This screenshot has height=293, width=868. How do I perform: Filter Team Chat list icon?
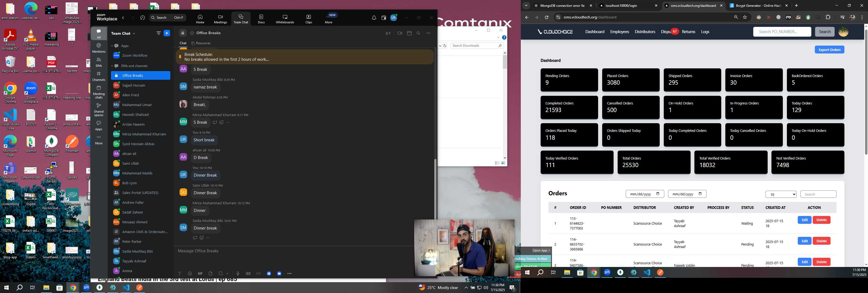[x=158, y=33]
